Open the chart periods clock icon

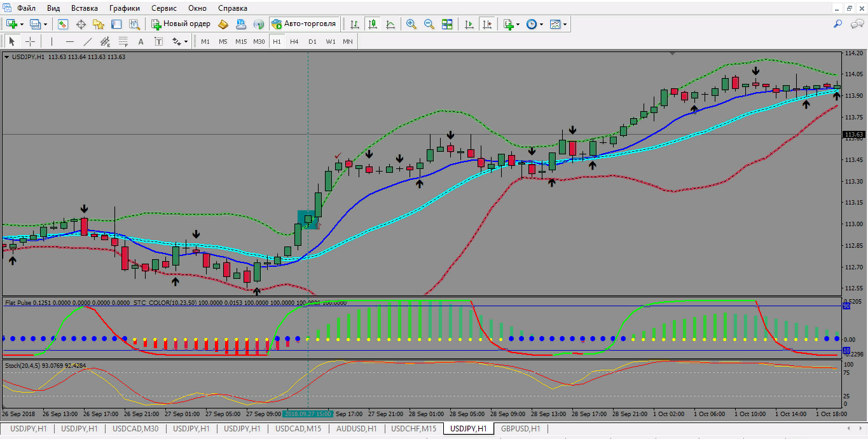click(532, 24)
